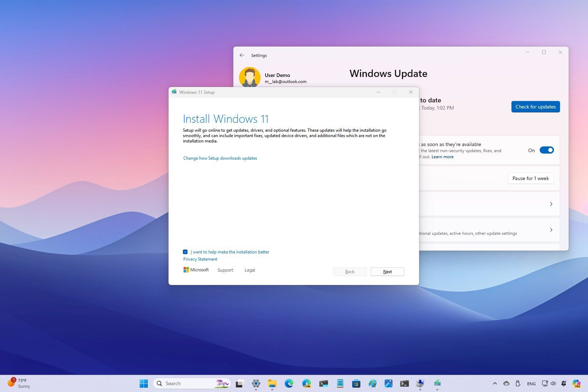
Task: Go back in the Settings window
Action: (x=242, y=55)
